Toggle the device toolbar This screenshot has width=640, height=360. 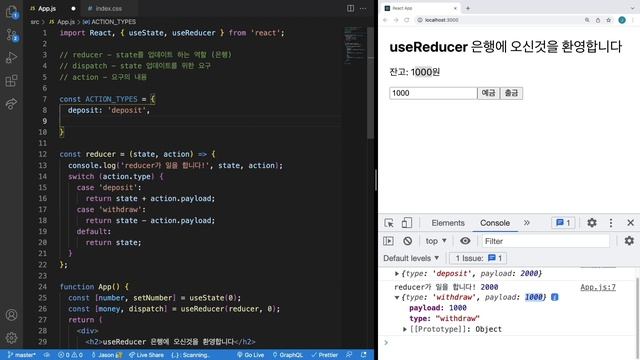407,222
